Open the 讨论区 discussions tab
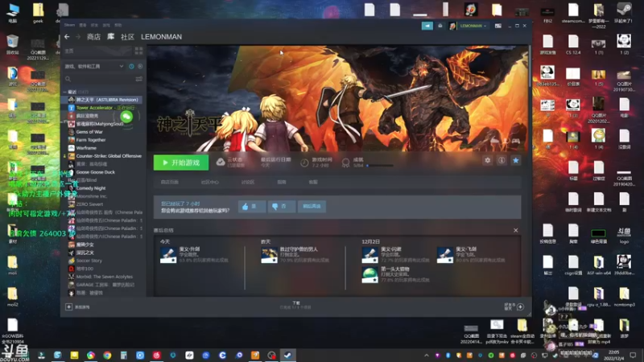Screen dimensions: 644x362 click(248, 182)
